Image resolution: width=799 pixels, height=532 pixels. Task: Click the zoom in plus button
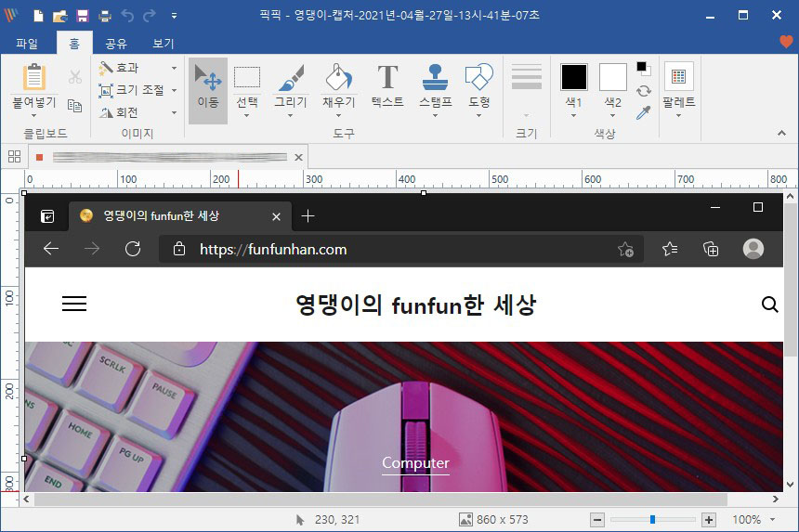coord(708,520)
